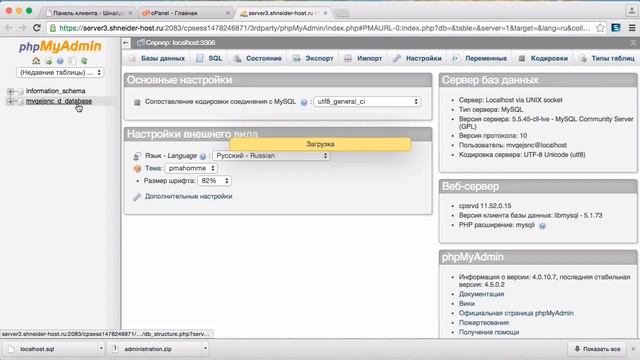
Task: Click the Chrome user profile icon
Action: tap(631, 10)
